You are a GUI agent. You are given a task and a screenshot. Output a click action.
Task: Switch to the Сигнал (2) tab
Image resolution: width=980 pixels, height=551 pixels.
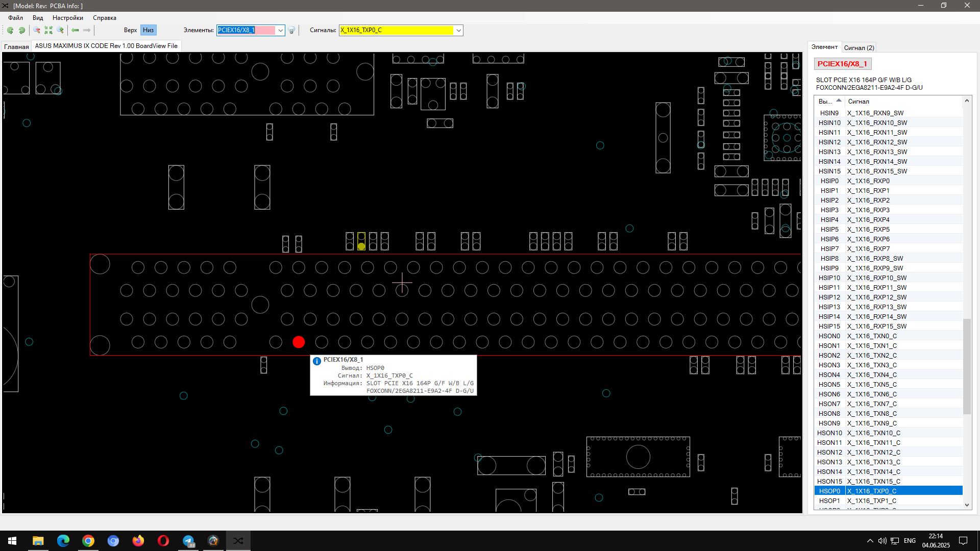pyautogui.click(x=859, y=47)
